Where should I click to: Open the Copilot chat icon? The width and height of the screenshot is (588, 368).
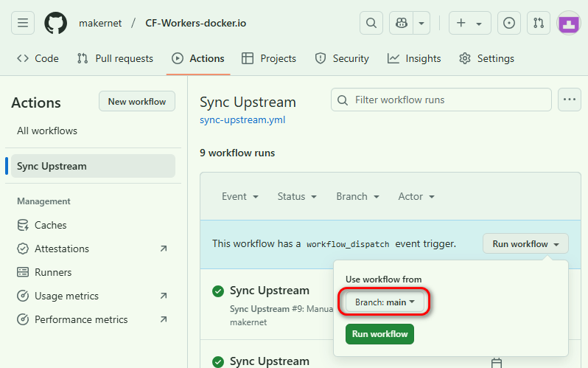click(402, 23)
